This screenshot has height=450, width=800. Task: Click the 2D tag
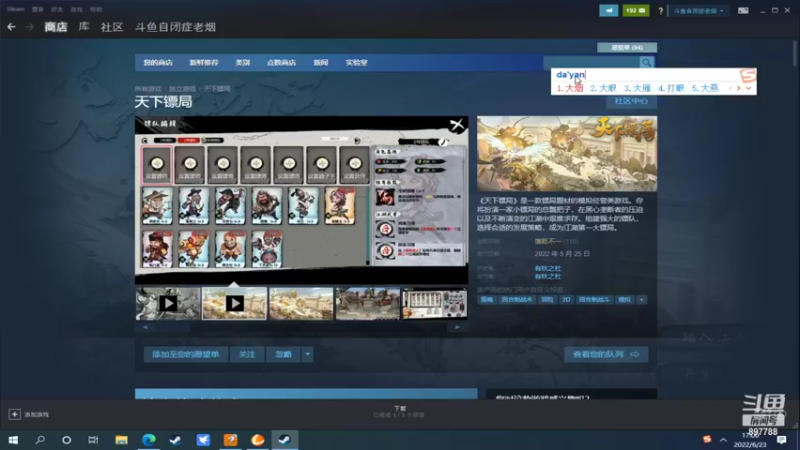tap(566, 299)
